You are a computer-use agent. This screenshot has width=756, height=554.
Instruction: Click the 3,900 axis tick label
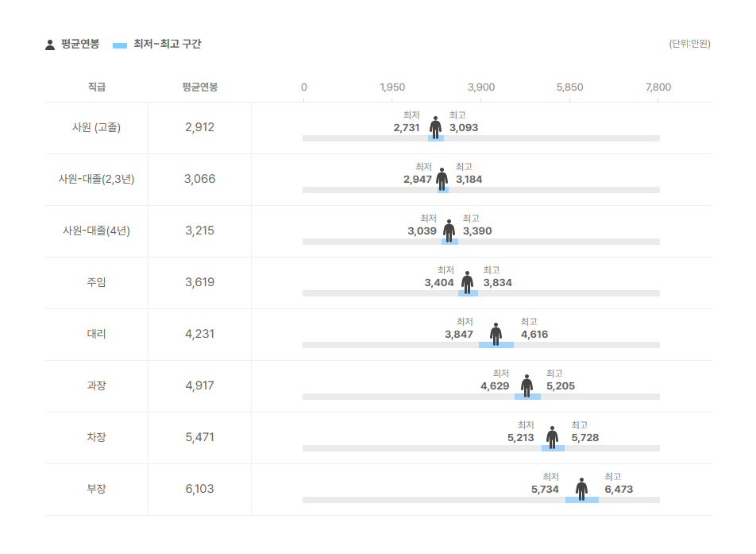481,87
